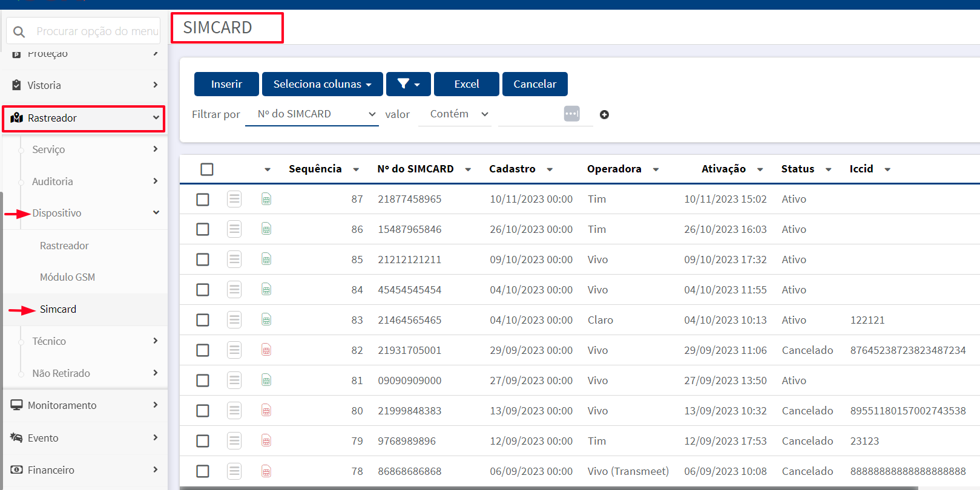The width and height of the screenshot is (980, 490).
Task: Open Nº do SIMCARD column header arrow
Action: (x=468, y=169)
